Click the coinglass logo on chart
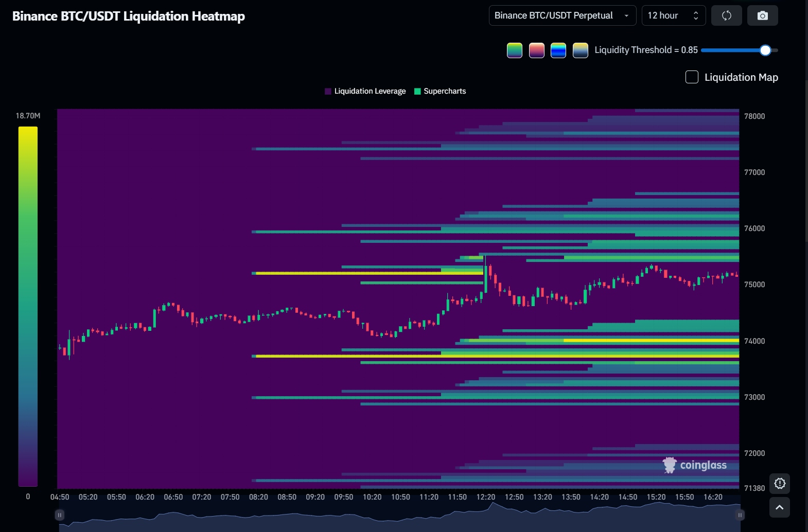This screenshot has height=532, width=808. [x=694, y=465]
